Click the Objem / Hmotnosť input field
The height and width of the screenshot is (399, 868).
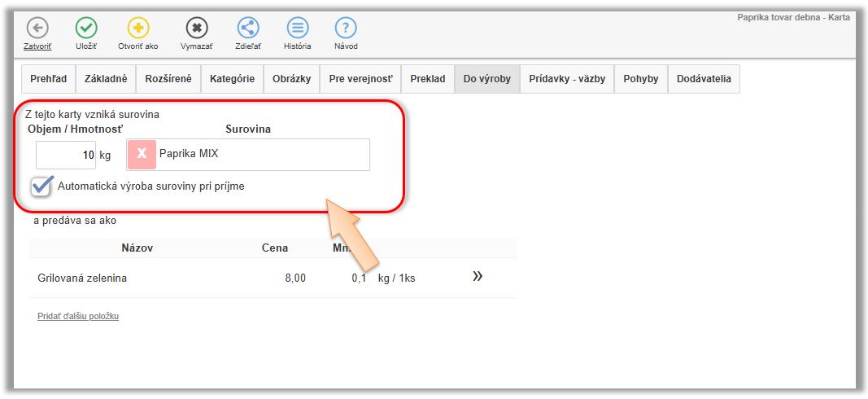[x=66, y=155]
